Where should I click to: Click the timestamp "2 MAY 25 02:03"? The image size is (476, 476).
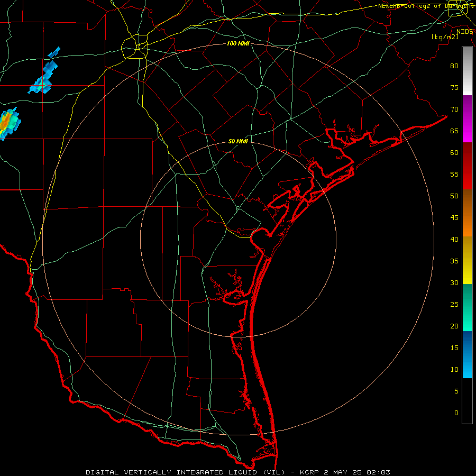[x=357, y=472]
